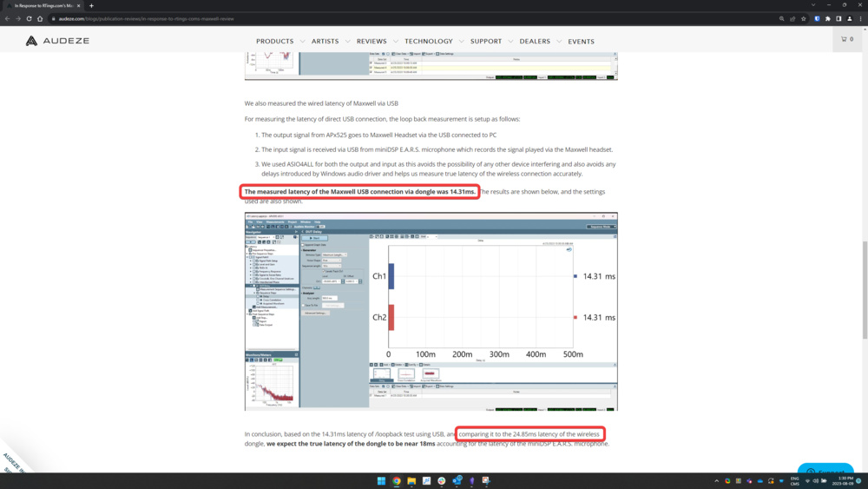868x489 pixels.
Task: Open Chrome three-dot menu
Action: 860,18
